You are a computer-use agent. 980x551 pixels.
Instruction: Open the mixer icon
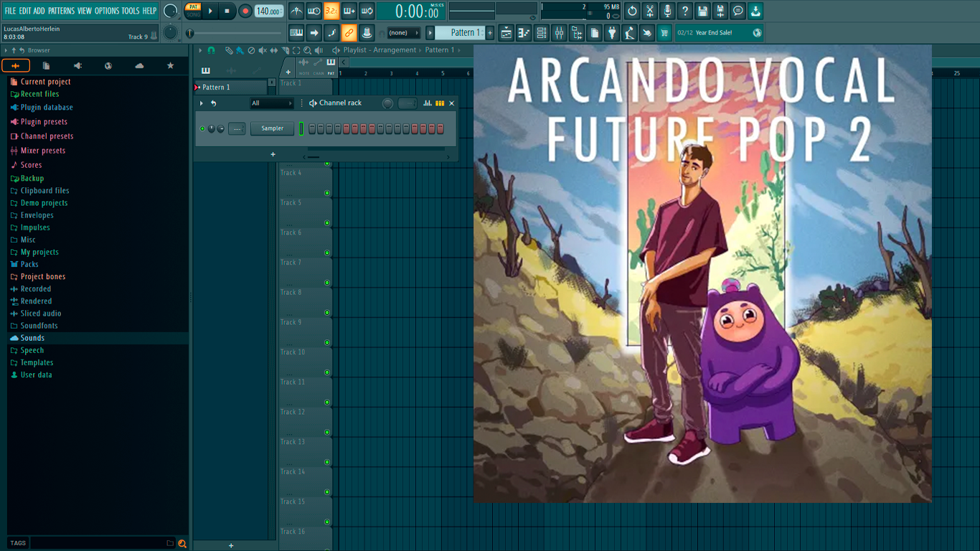click(x=559, y=33)
